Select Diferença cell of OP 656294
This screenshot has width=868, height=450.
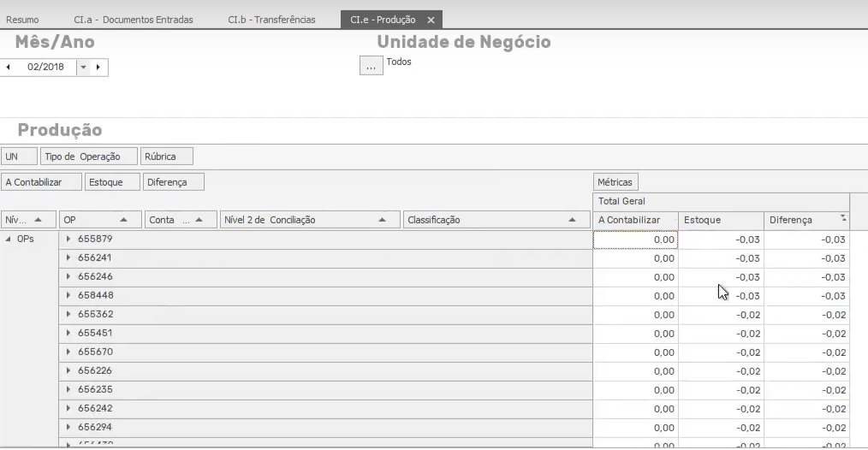(x=807, y=428)
